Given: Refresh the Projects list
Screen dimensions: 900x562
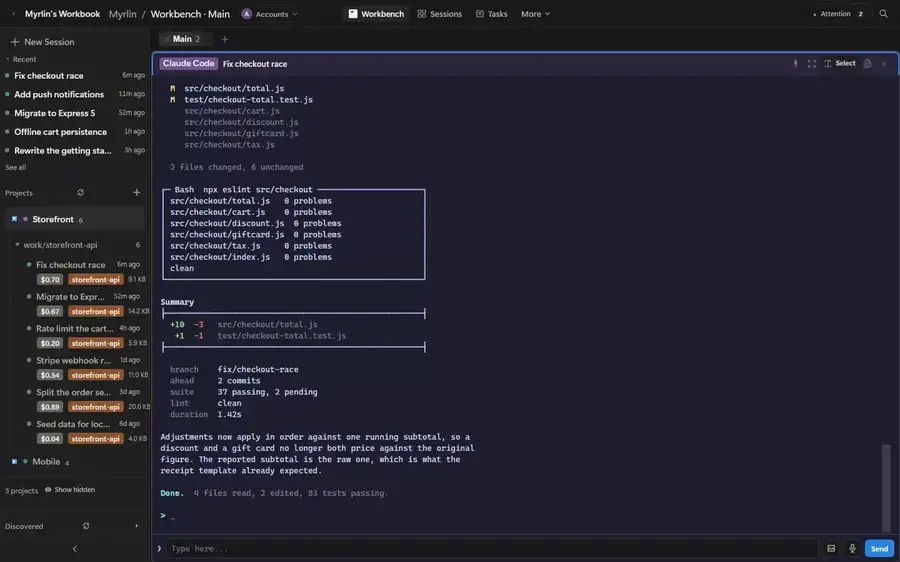Looking at the screenshot, I should coord(80,193).
